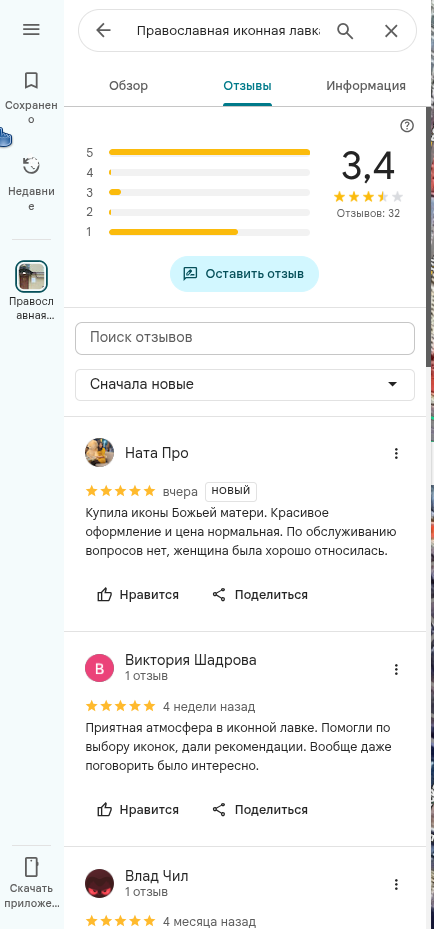Open the reviews help question-mark icon
Viewport: 434px width, 929px height.
pos(407,126)
